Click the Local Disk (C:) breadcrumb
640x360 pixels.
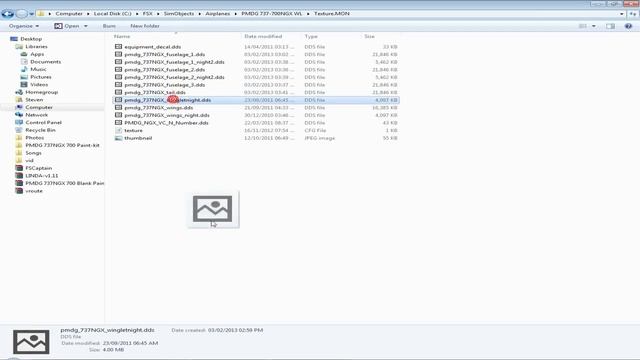pos(112,13)
